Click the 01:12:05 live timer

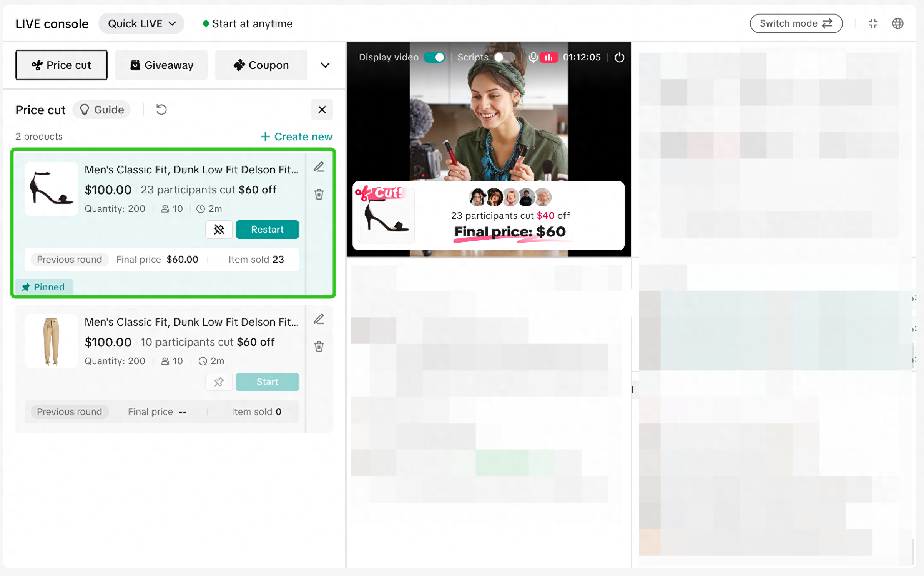click(582, 57)
